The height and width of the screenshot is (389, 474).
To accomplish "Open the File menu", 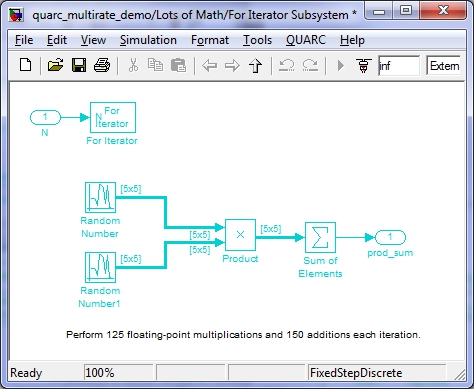I will [x=24, y=40].
